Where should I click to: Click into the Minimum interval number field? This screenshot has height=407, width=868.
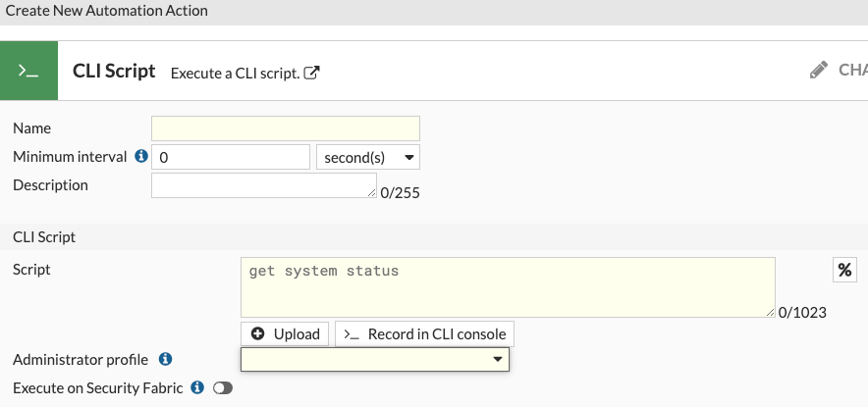[231, 157]
